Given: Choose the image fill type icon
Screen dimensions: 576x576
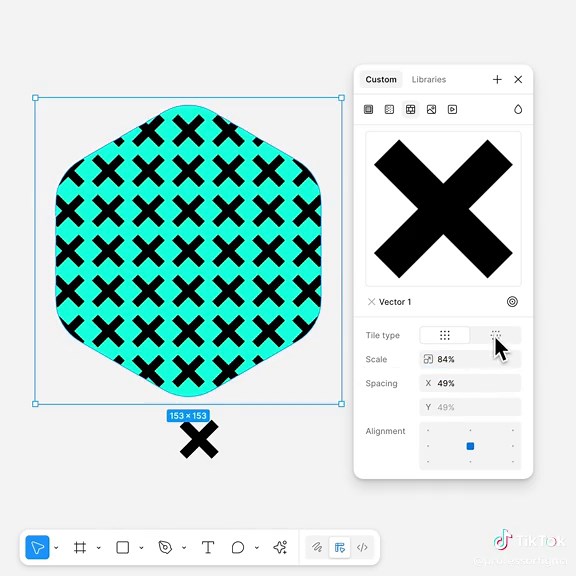Looking at the screenshot, I should 431,109.
